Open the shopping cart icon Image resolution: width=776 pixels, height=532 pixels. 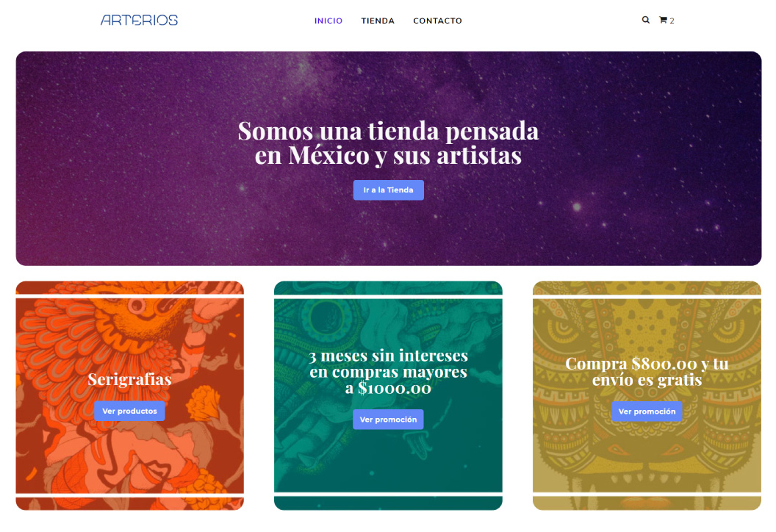[x=663, y=21]
